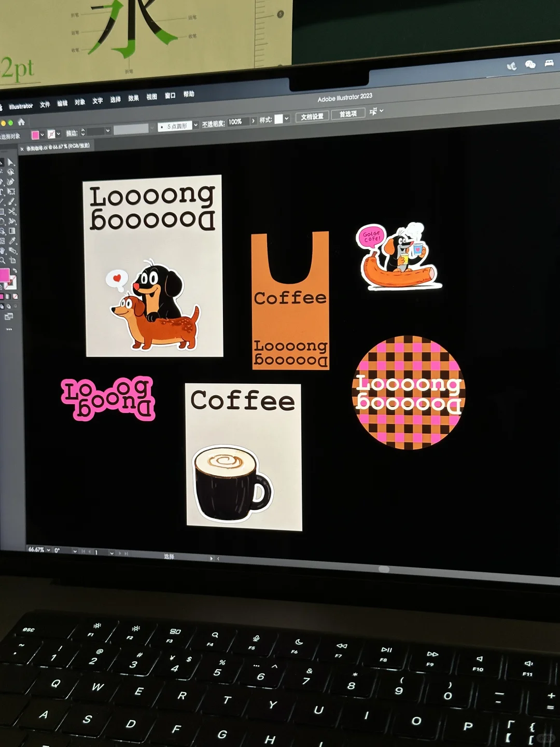560x747 pixels.
Task: Click the rightmost macOS menu bar icon
Action: (549, 63)
